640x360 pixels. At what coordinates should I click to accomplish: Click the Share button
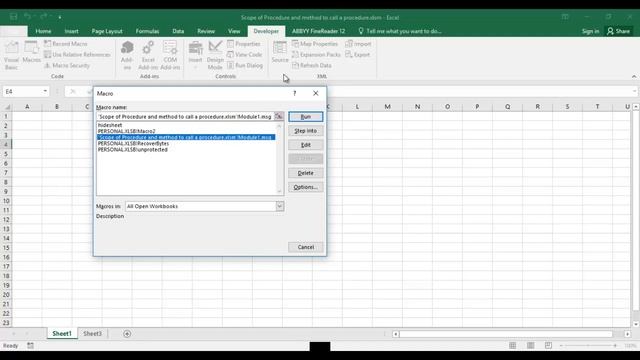[x=619, y=31]
